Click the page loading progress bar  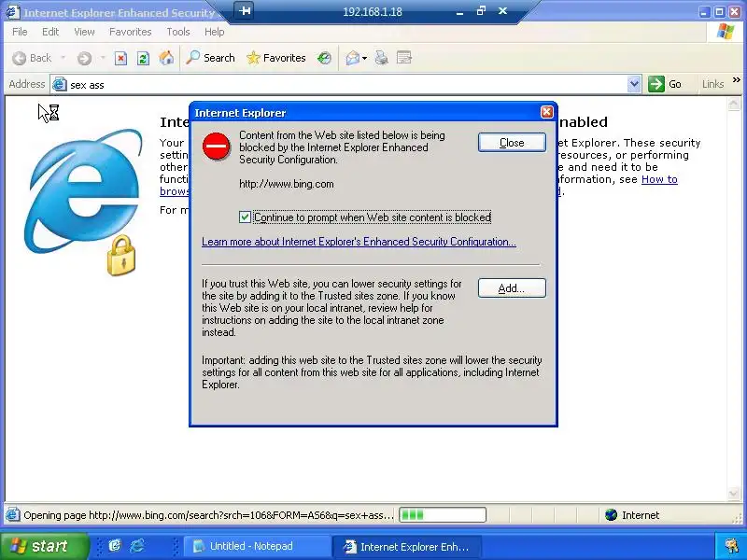pyautogui.click(x=442, y=515)
